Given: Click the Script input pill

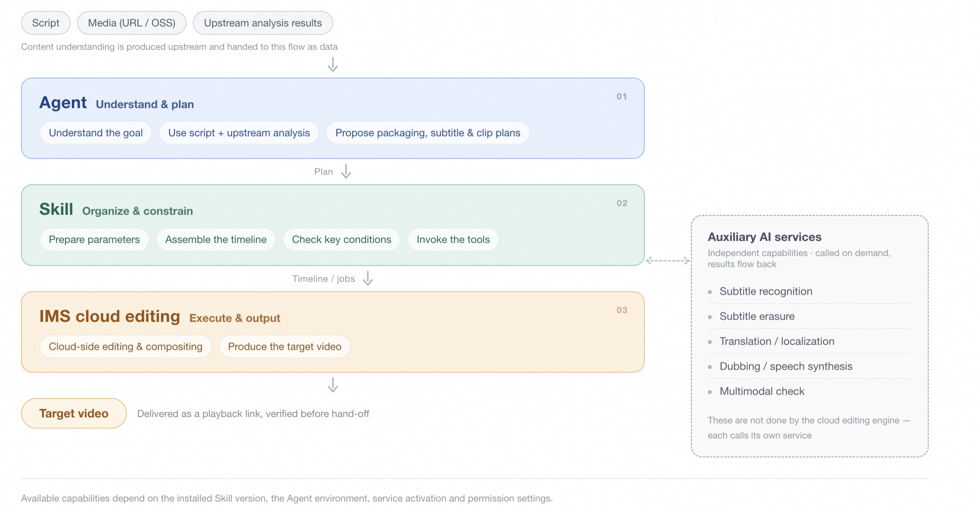Looking at the screenshot, I should pyautogui.click(x=46, y=23).
